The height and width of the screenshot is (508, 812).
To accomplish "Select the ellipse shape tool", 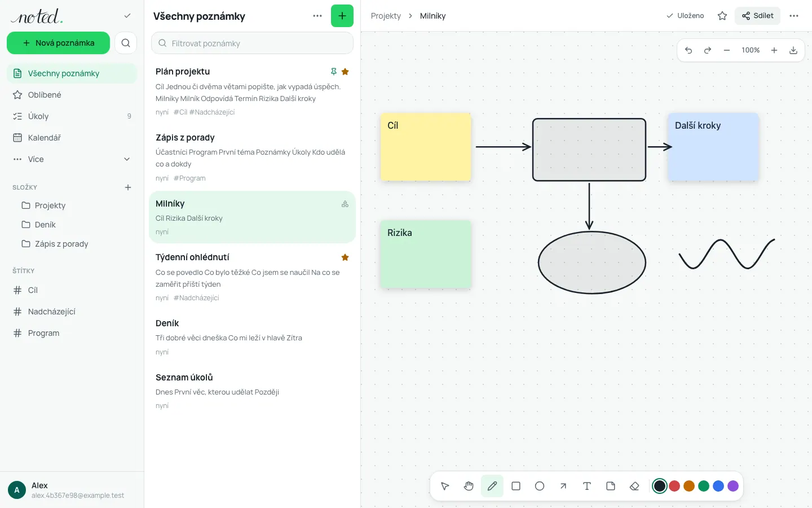I will point(540,486).
